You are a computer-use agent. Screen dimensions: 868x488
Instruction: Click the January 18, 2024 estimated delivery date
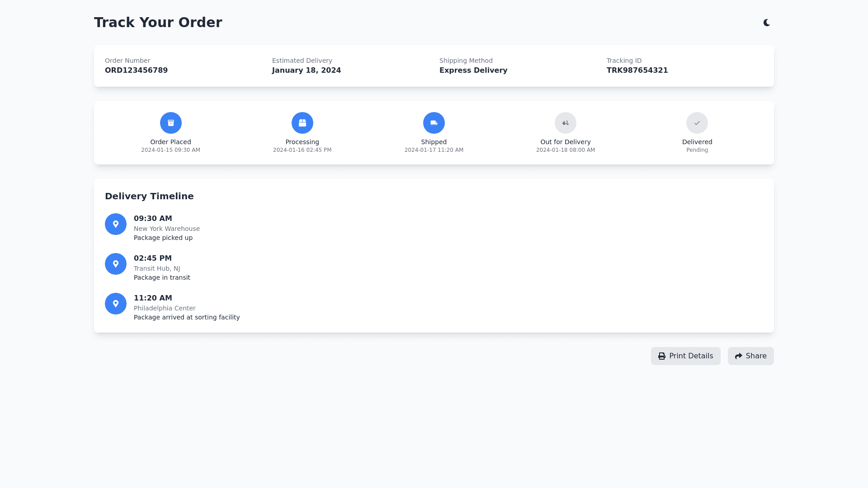tap(307, 70)
